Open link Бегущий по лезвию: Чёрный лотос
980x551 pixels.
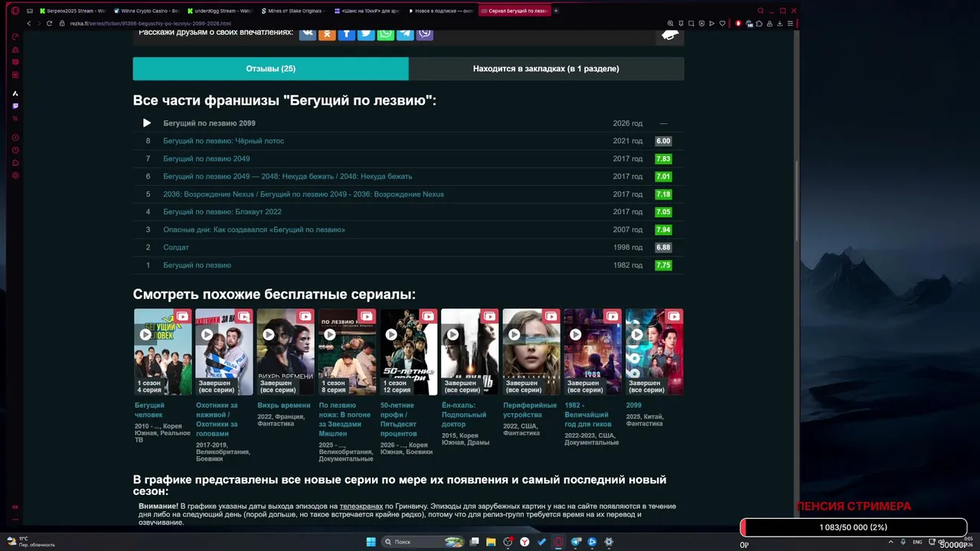click(224, 141)
